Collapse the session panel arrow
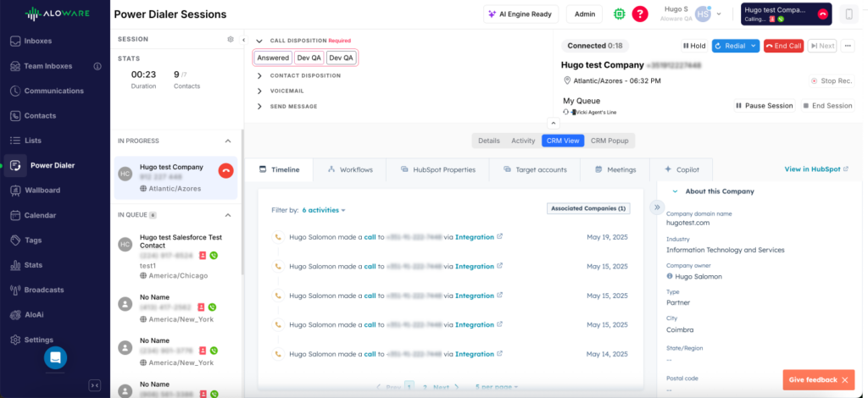The image size is (868, 398). (243, 40)
